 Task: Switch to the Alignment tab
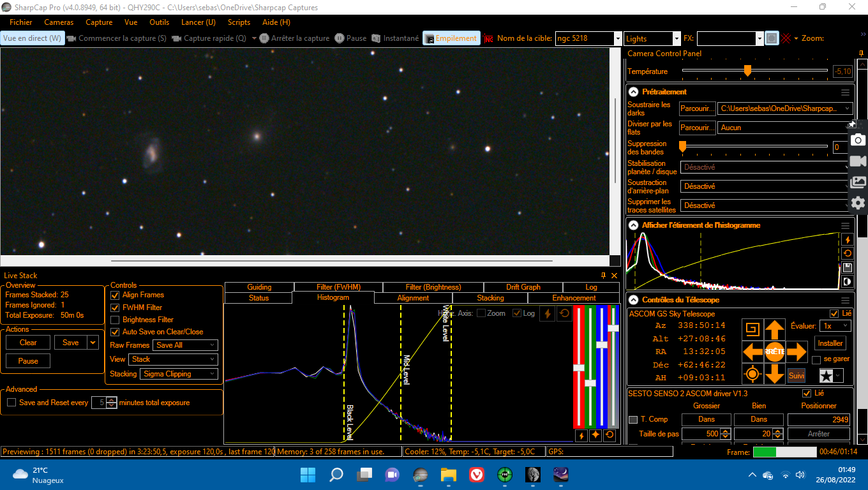(x=413, y=298)
